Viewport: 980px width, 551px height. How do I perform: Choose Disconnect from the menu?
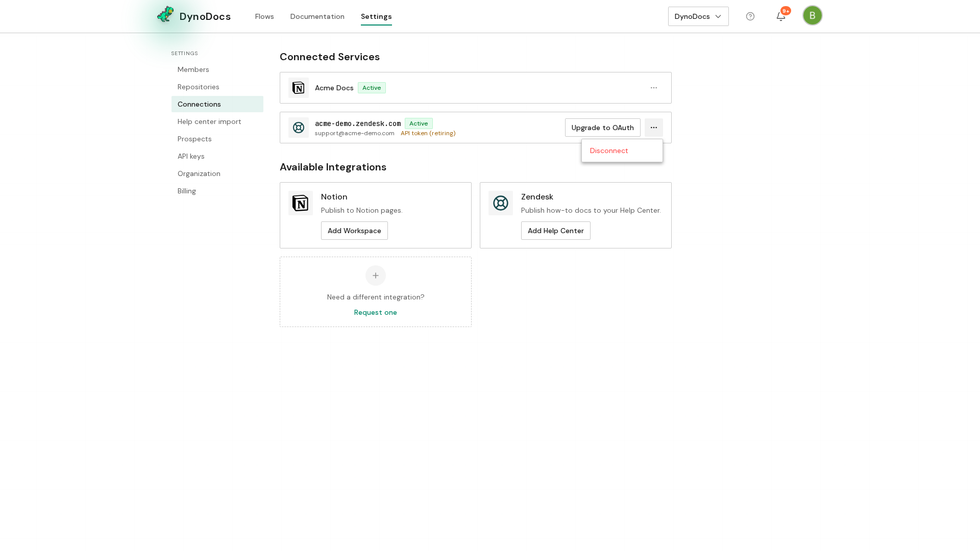622,151
